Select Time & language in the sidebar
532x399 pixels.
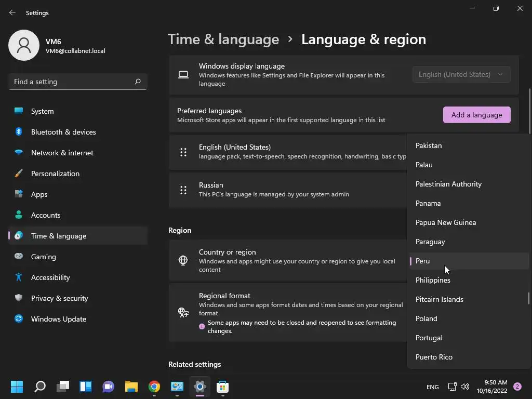coord(78,236)
